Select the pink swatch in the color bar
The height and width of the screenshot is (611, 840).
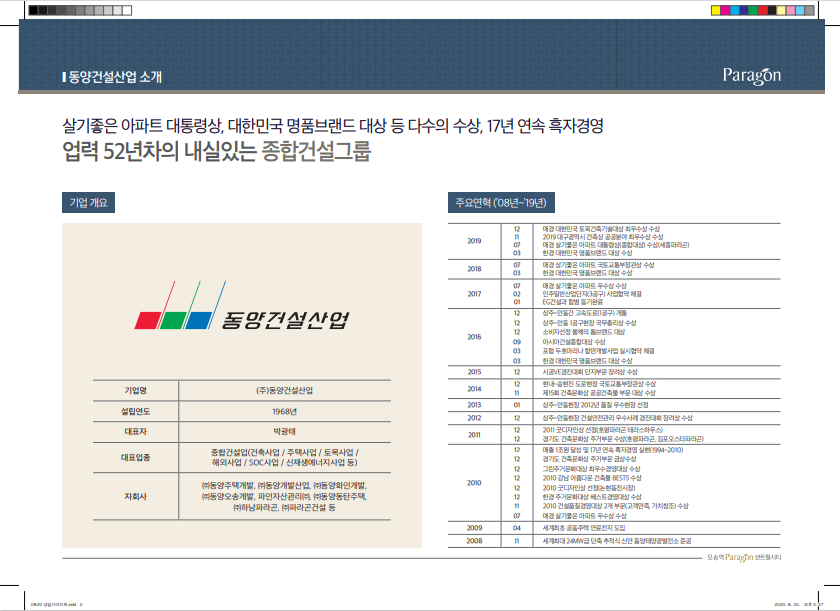point(791,10)
